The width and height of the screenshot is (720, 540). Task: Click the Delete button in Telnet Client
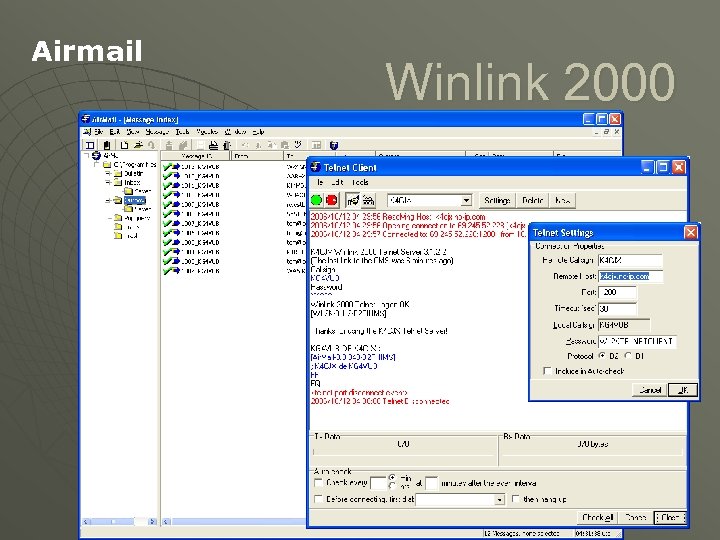click(x=533, y=201)
